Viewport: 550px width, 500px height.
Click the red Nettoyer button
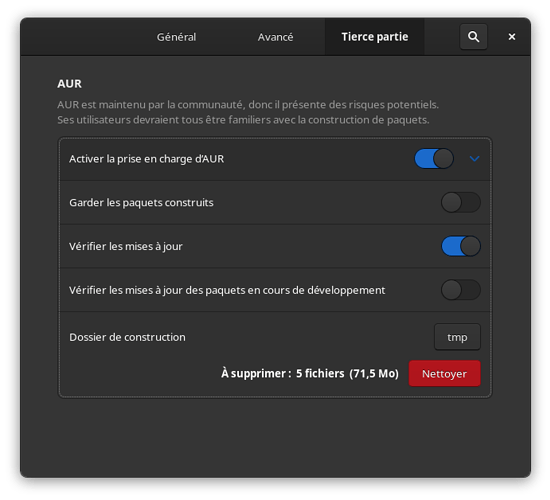click(444, 373)
